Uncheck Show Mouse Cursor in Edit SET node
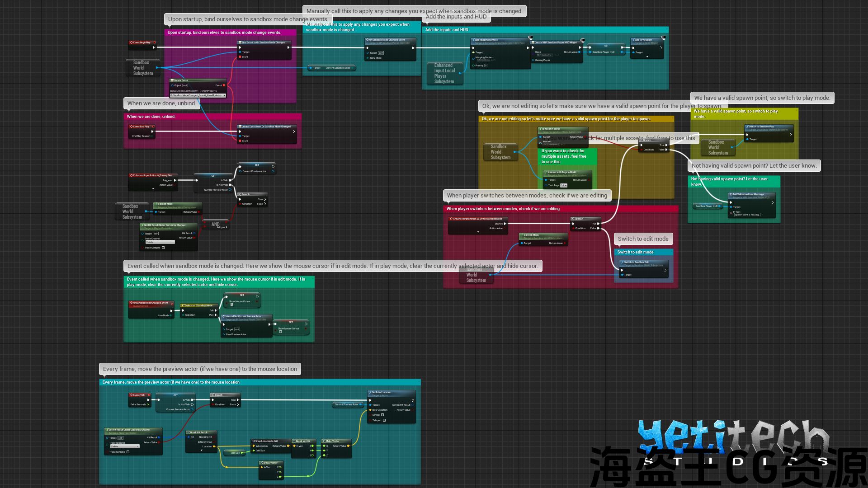This screenshot has height=488, width=868. tap(232, 305)
